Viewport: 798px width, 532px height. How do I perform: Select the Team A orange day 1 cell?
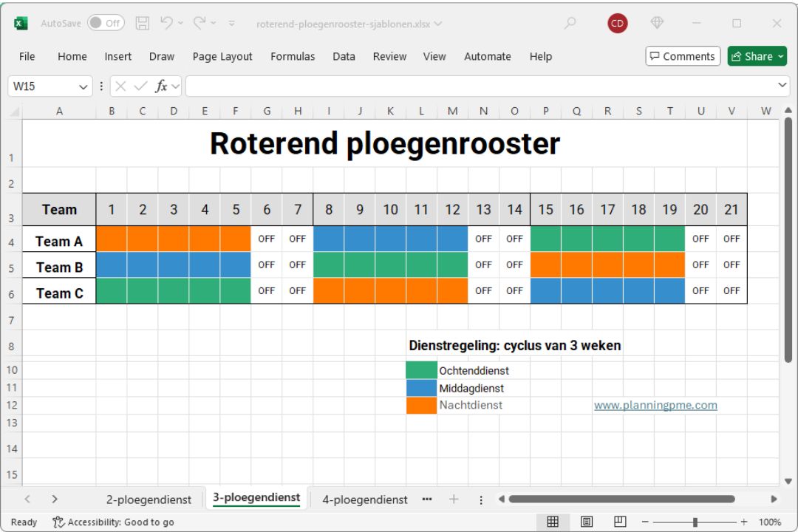112,239
